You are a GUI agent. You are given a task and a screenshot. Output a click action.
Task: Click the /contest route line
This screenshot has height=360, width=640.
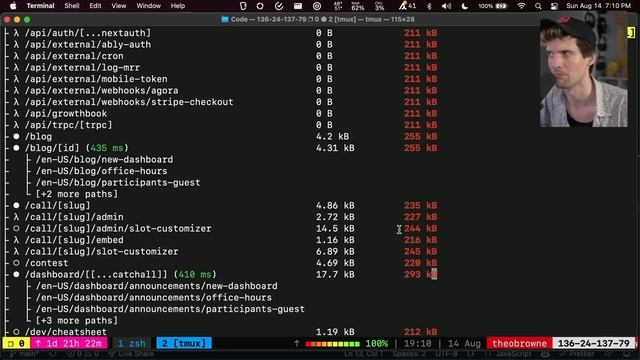click(47, 263)
